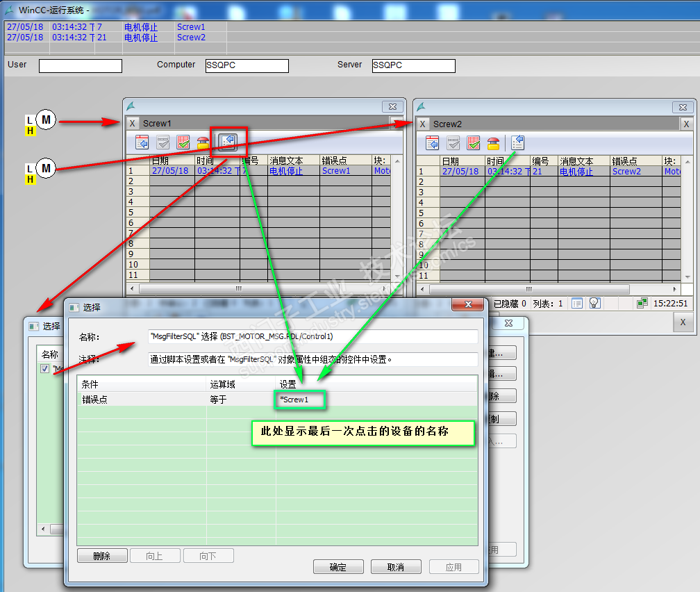The image size is (700, 592).
Task: Click the 删除 button
Action: [x=102, y=556]
